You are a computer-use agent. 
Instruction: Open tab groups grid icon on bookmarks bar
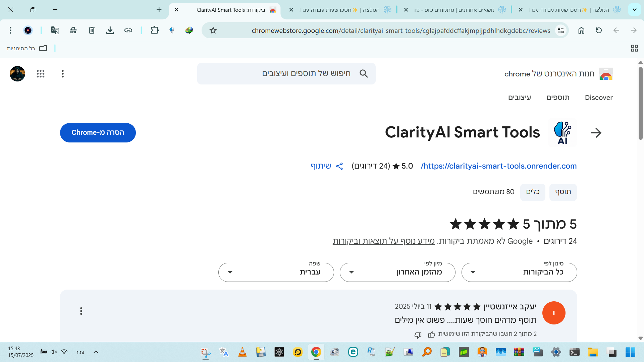(634, 48)
